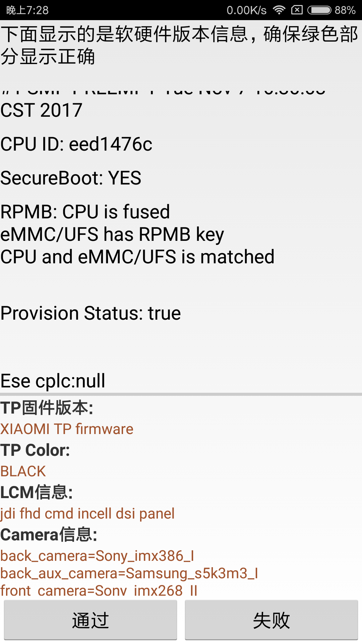
Task: Select the SecureBoot: YES text
Action: [71, 178]
